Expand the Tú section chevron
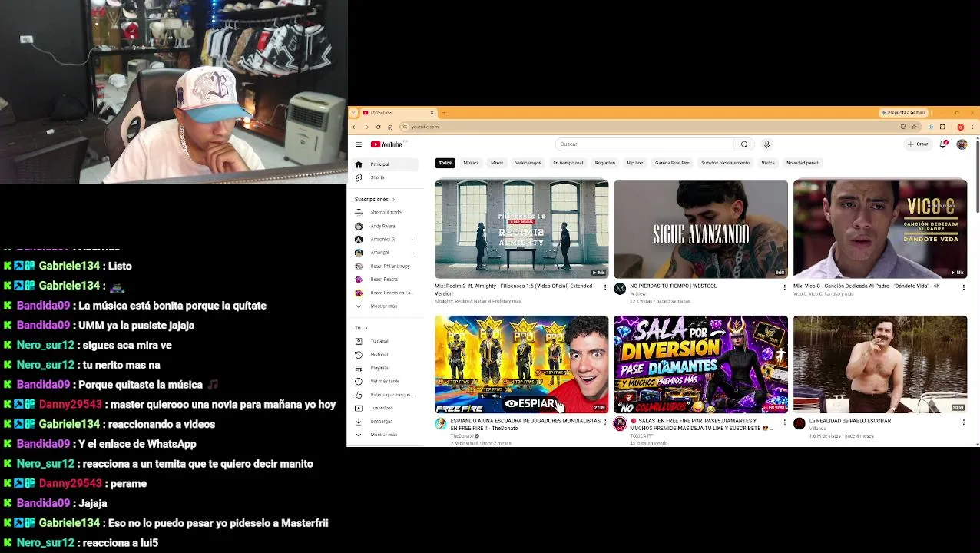 click(366, 328)
